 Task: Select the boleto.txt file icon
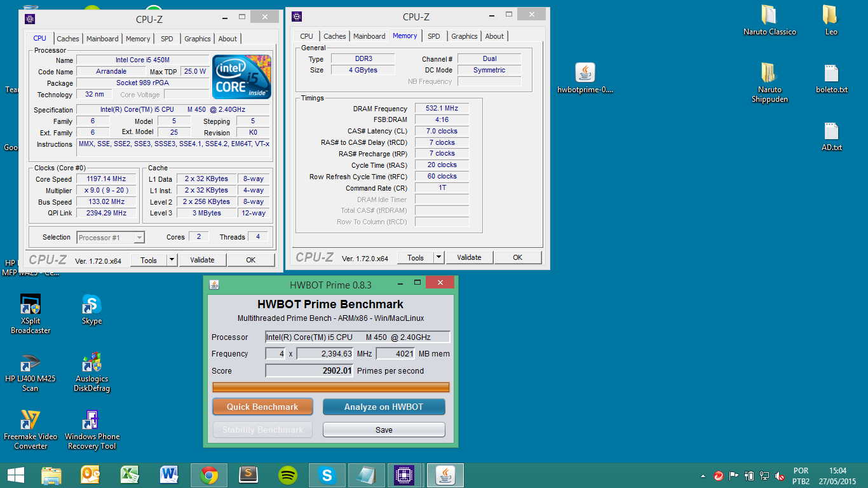(x=831, y=72)
